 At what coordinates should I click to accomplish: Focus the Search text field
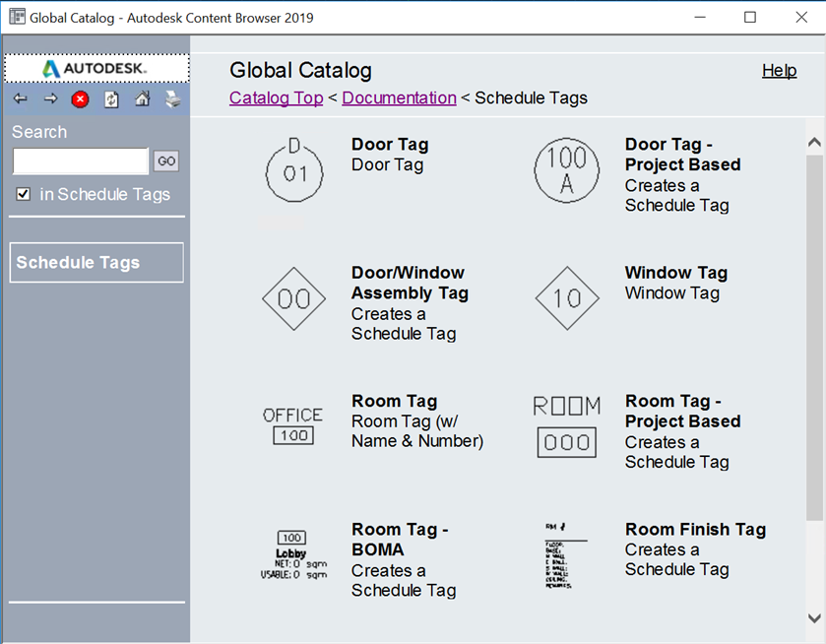[x=81, y=161]
